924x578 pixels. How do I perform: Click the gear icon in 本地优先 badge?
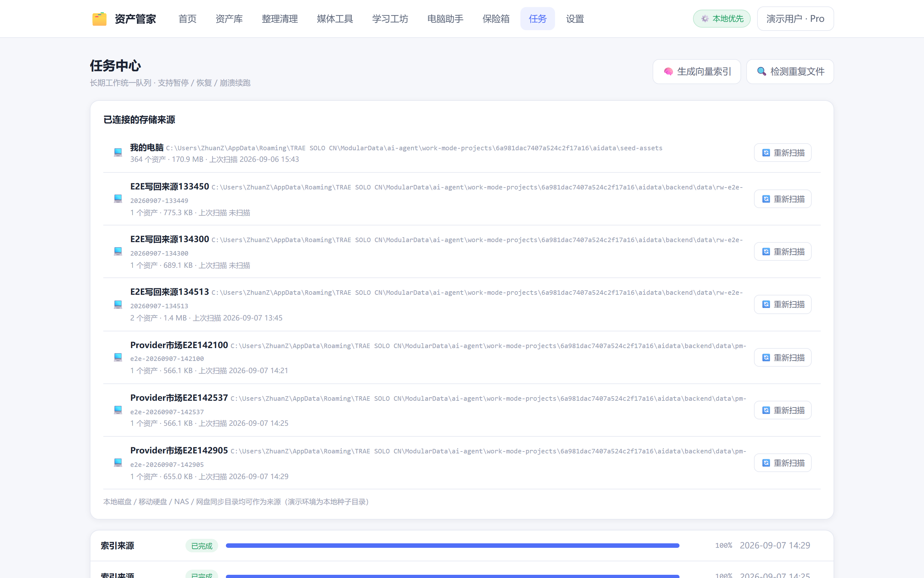705,19
